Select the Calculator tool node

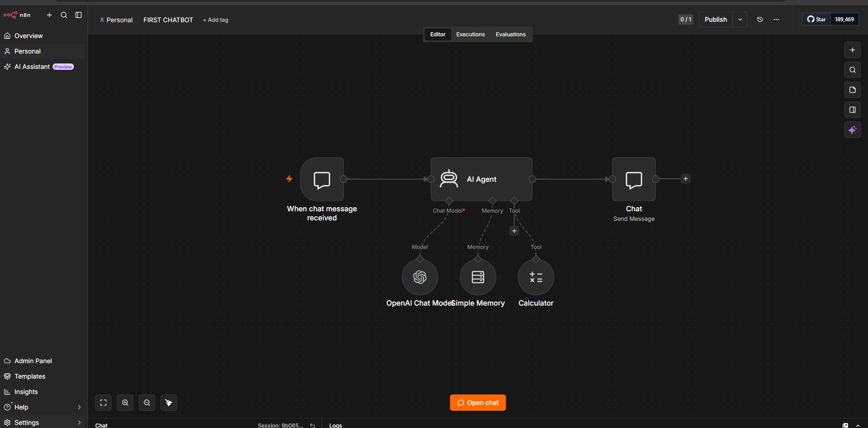click(x=536, y=277)
